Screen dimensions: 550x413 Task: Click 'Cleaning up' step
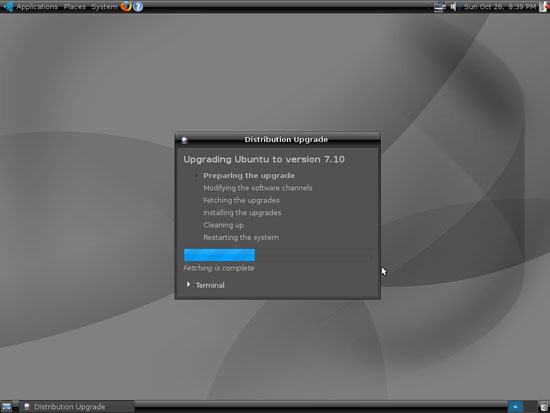(x=223, y=225)
